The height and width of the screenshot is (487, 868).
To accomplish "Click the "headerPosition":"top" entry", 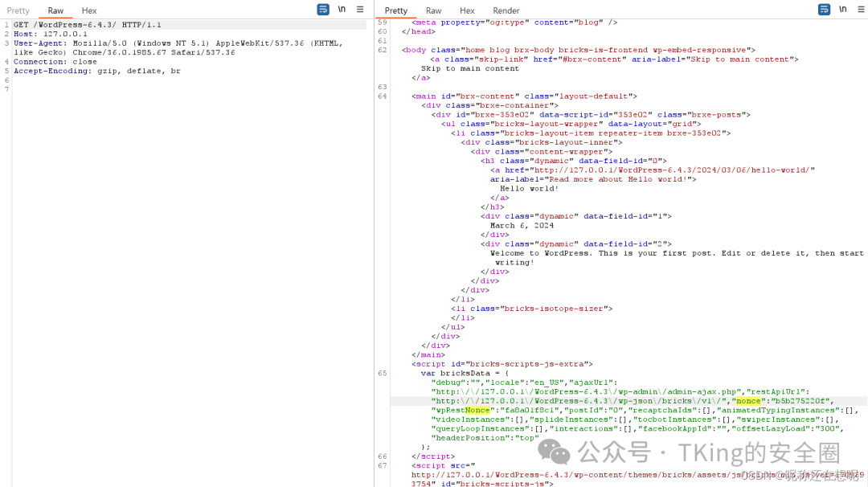I will pyautogui.click(x=485, y=438).
